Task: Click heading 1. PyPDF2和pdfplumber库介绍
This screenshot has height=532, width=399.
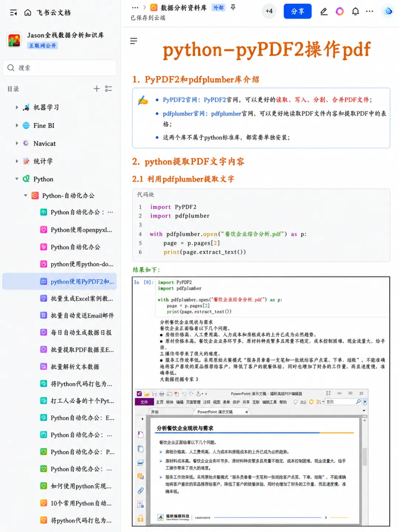Action: [196, 79]
